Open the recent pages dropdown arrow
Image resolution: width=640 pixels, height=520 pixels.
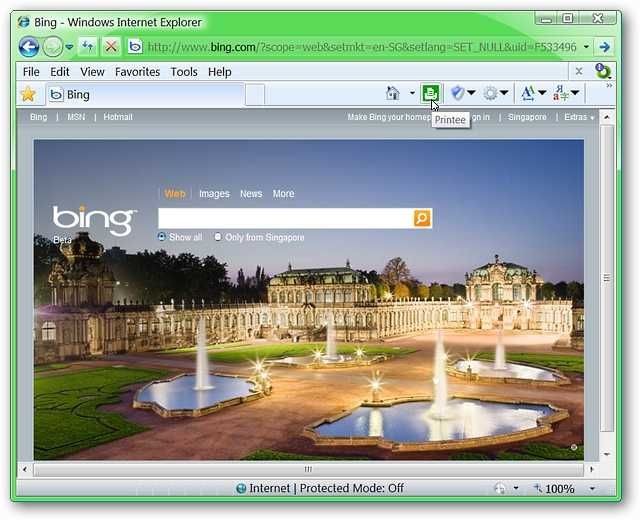tap(69, 47)
